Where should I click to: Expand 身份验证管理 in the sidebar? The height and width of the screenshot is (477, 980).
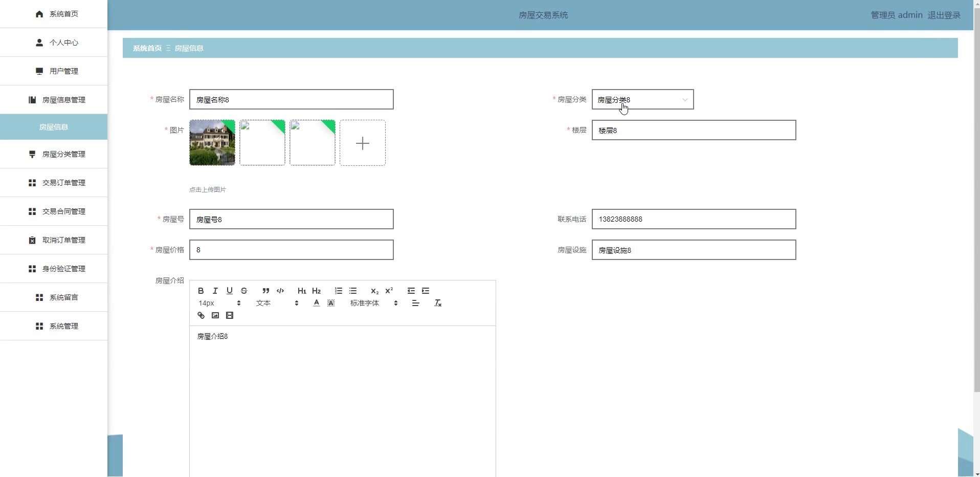coord(54,269)
